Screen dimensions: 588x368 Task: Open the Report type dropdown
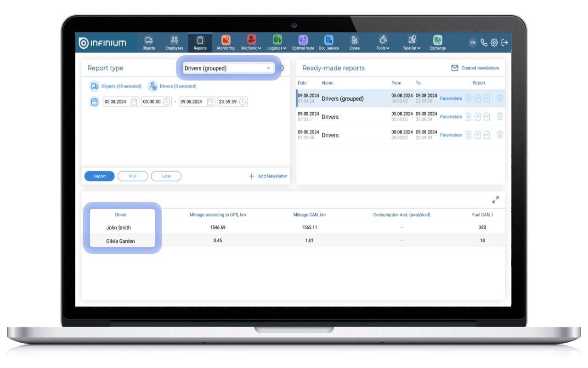(228, 68)
